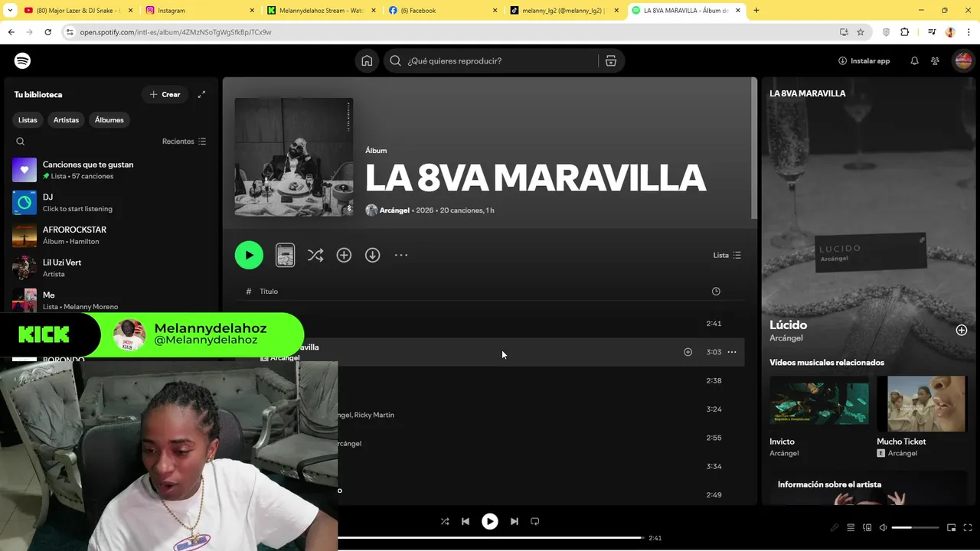
Task: Skip to the next track
Action: pos(514,521)
